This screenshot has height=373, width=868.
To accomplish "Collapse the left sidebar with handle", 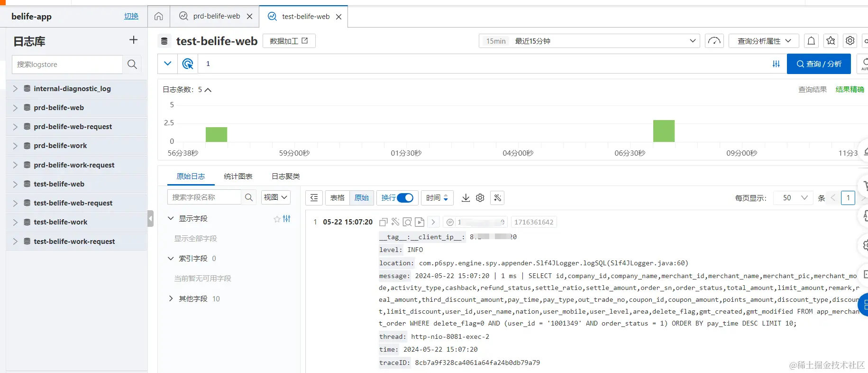I will pyautogui.click(x=150, y=219).
